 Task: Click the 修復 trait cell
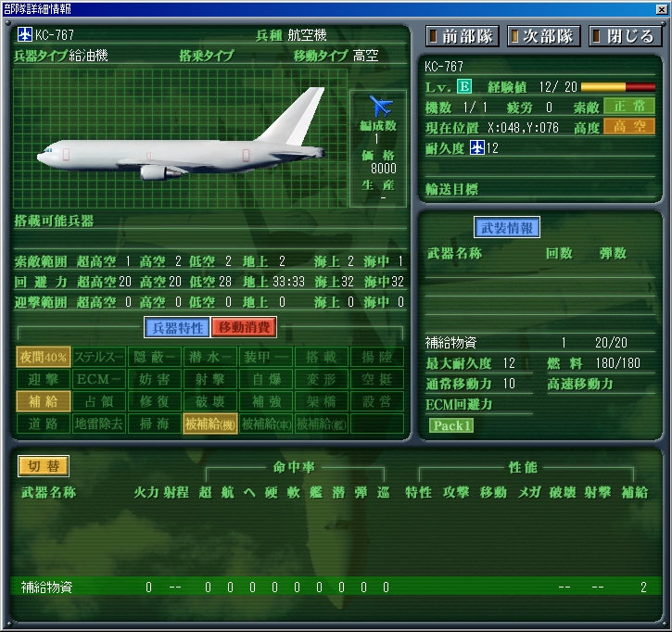tap(154, 401)
